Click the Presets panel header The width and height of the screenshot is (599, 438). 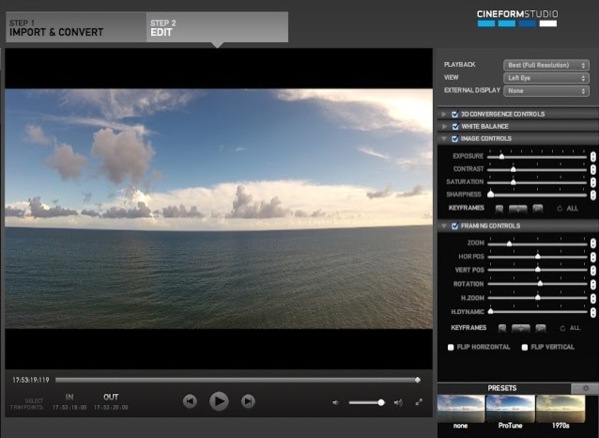[502, 388]
